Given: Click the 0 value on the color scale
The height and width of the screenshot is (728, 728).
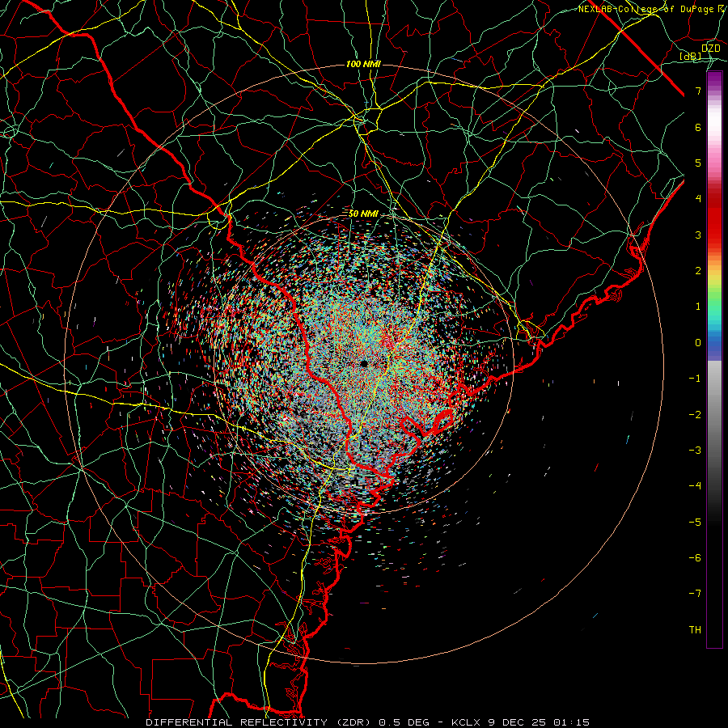Looking at the screenshot, I should (698, 343).
